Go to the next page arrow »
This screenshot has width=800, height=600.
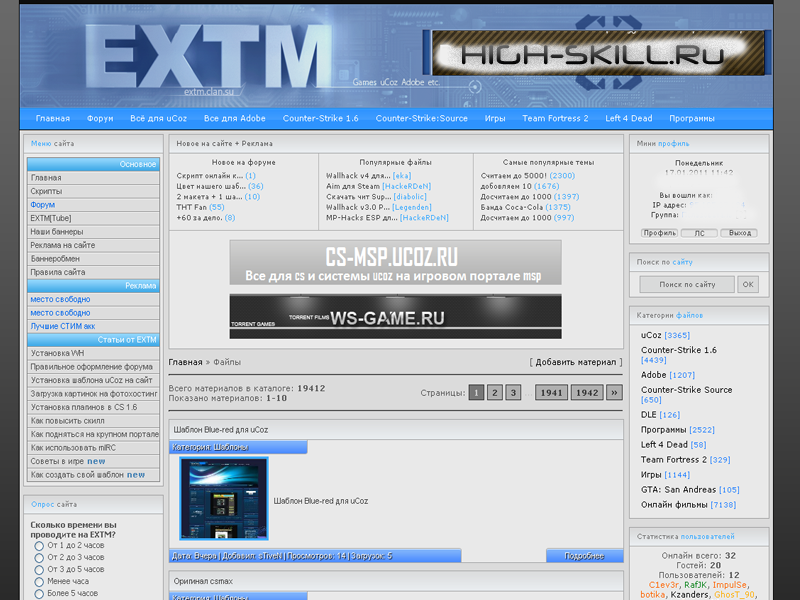(614, 393)
